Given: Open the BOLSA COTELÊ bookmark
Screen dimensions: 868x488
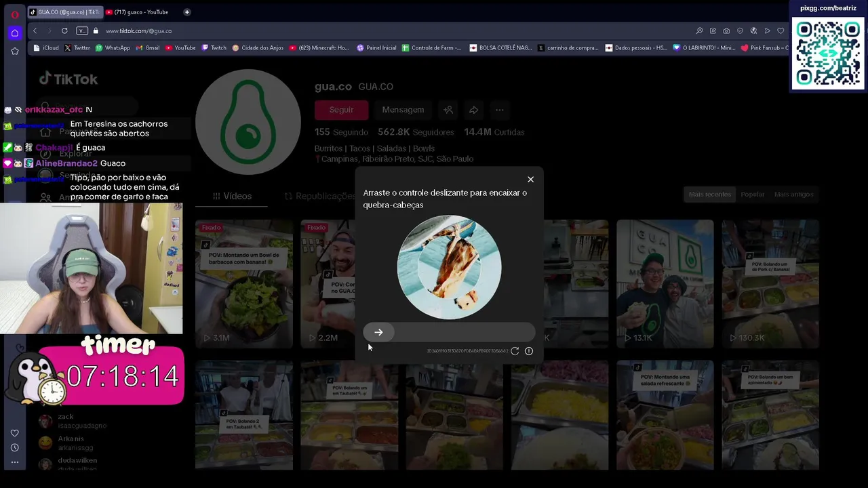Looking at the screenshot, I should coord(501,48).
